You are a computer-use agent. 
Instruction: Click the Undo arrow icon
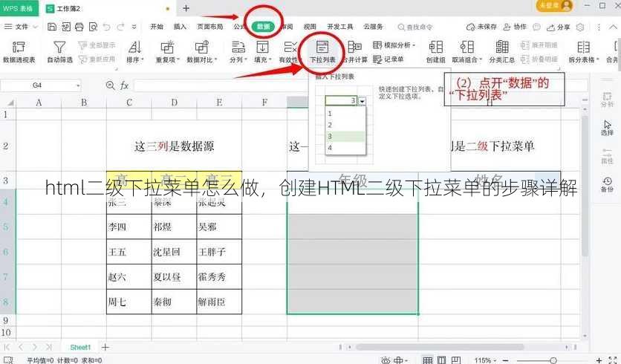tap(106, 27)
